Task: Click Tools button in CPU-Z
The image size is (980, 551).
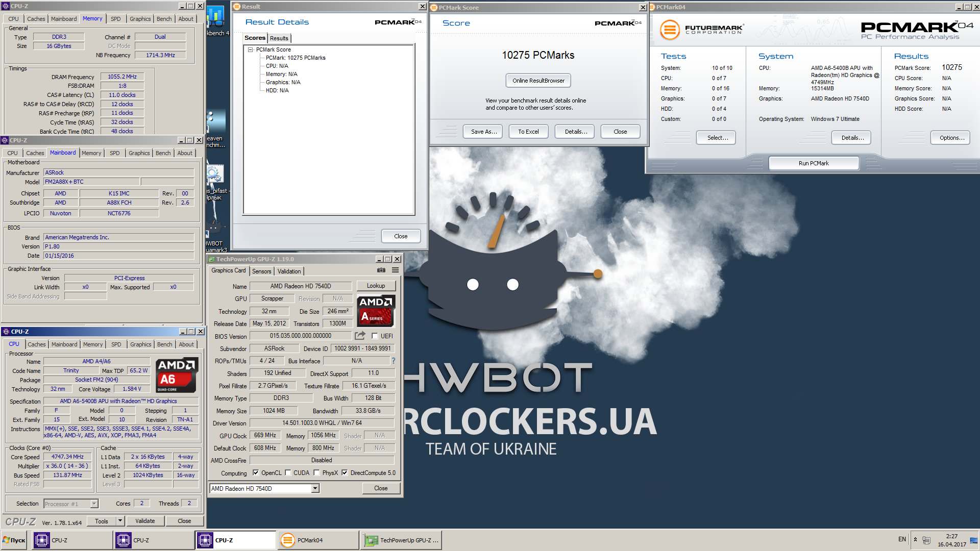Action: 102,521
